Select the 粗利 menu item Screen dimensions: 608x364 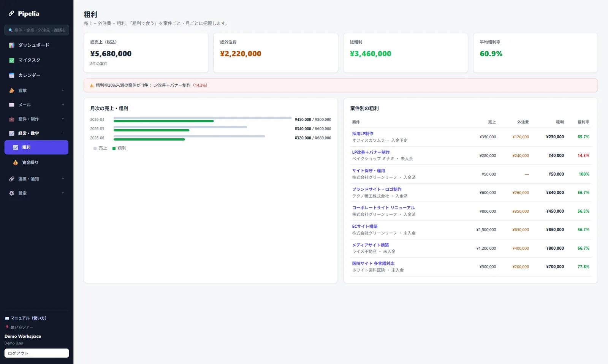[x=36, y=147]
